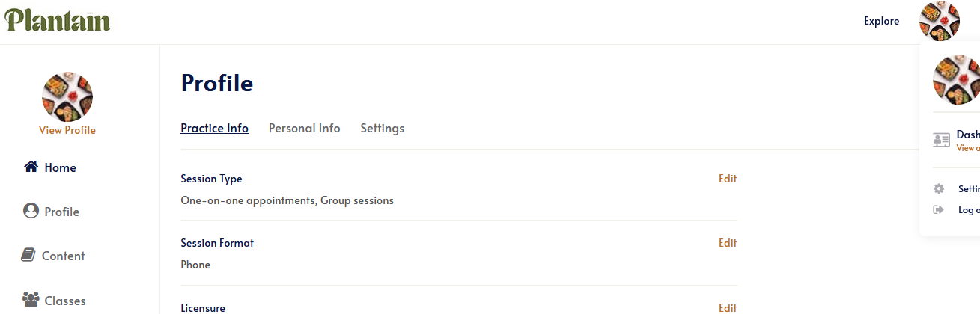Click the large avatar in dropdown panel
980x314 pixels.
pyautogui.click(x=956, y=79)
